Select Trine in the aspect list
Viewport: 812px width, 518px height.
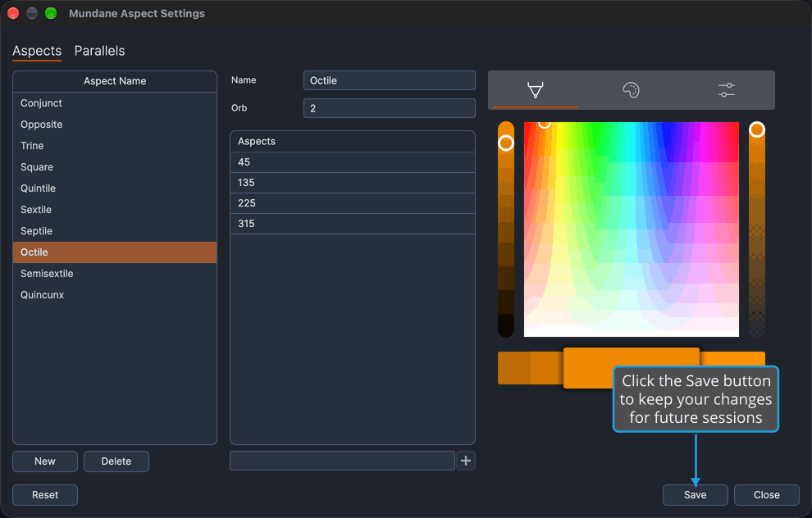click(x=115, y=145)
